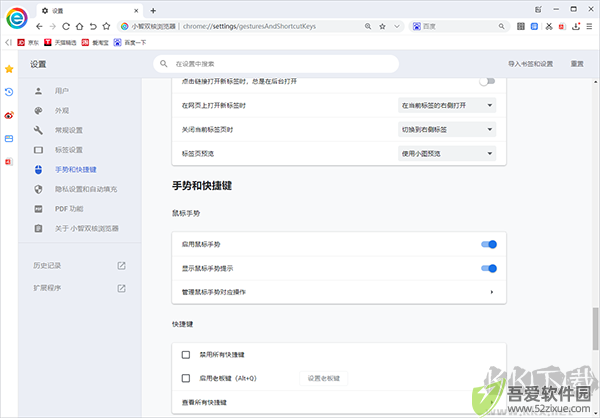The image size is (600, 418).
Task: Open the home page via the house icon
Action: (79, 26)
